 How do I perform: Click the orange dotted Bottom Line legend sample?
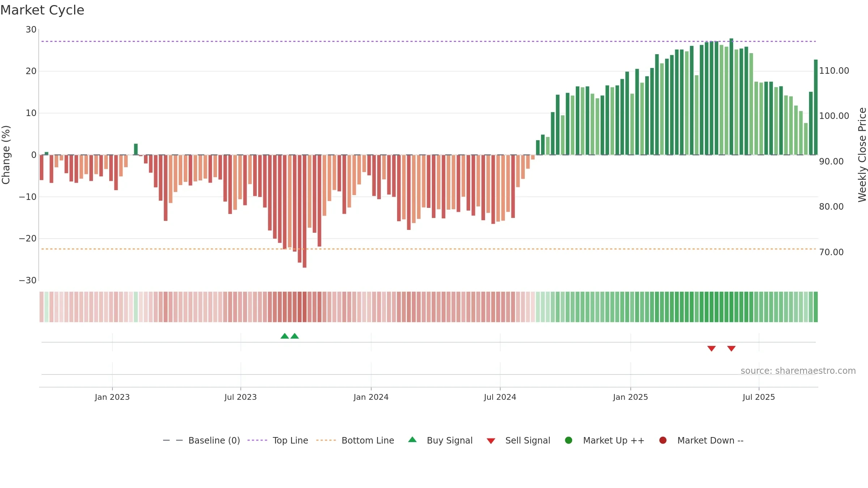pos(326,440)
